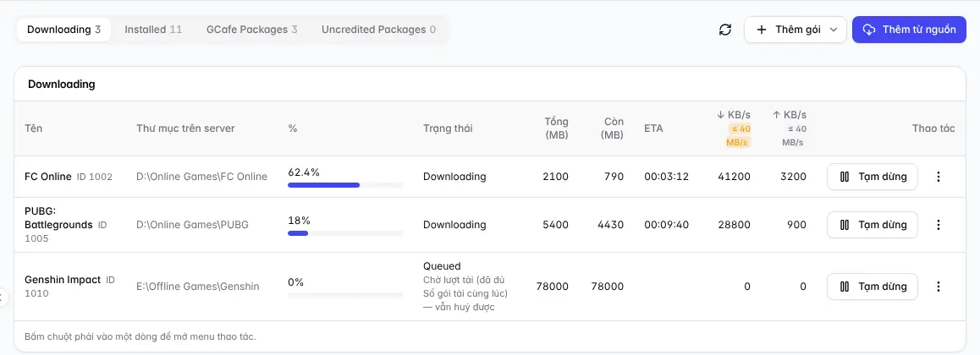Viewport: 980px width, 355px height.
Task: Pause the FC Online download with Tạm dừng
Action: [873, 177]
